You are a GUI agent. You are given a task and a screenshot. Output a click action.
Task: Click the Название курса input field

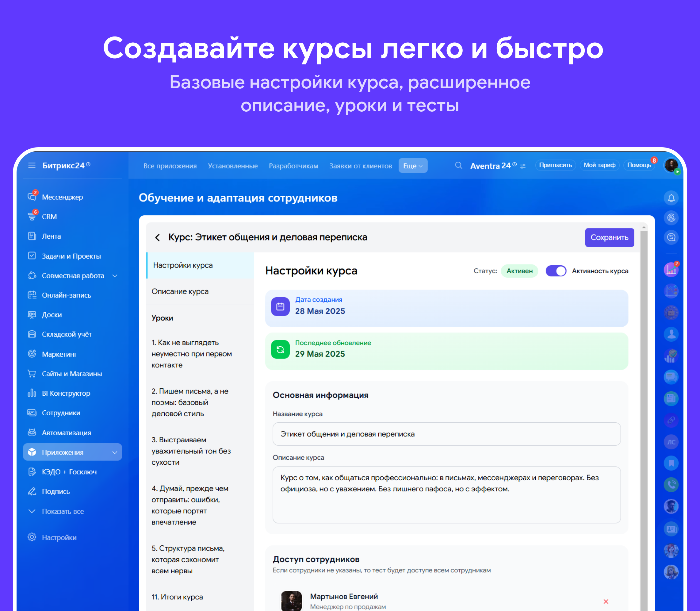[446, 434]
